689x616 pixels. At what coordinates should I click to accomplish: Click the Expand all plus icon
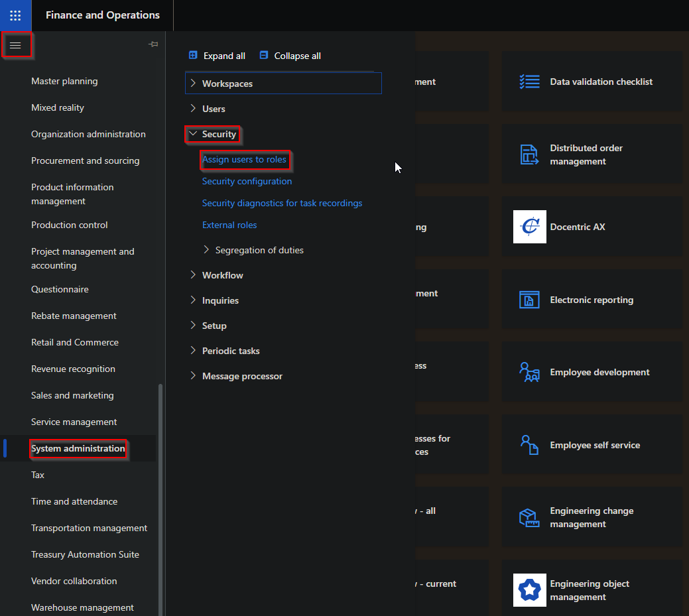[x=193, y=55]
